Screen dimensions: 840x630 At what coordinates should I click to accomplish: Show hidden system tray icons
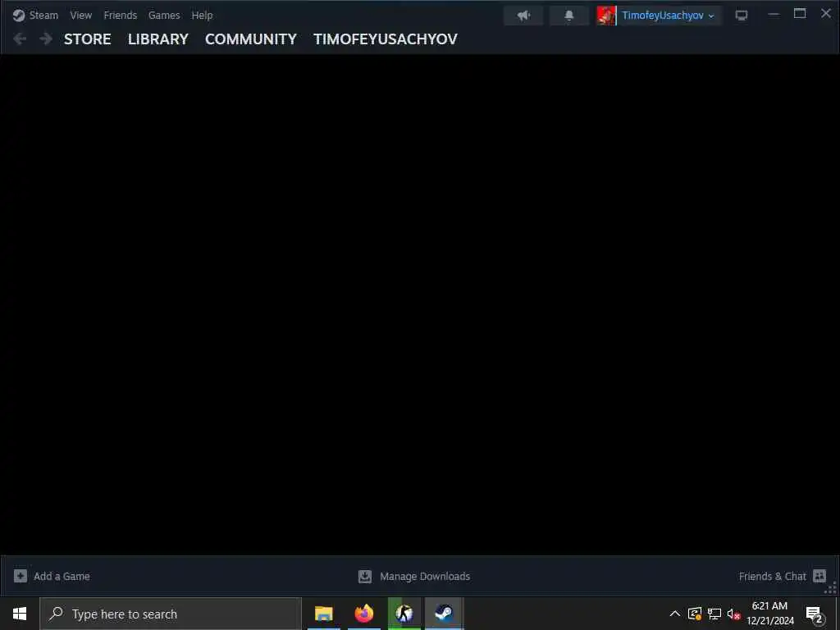[675, 614]
